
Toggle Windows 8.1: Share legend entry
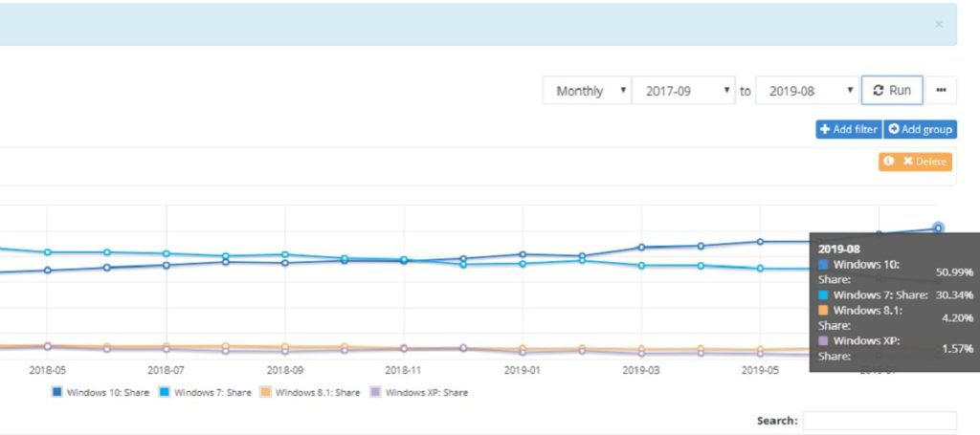click(x=310, y=393)
